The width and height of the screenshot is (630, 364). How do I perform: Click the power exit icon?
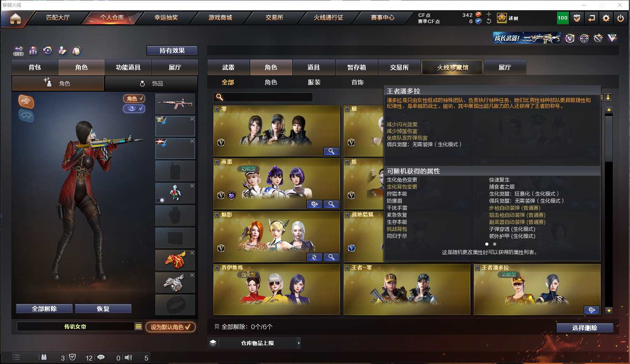(621, 18)
